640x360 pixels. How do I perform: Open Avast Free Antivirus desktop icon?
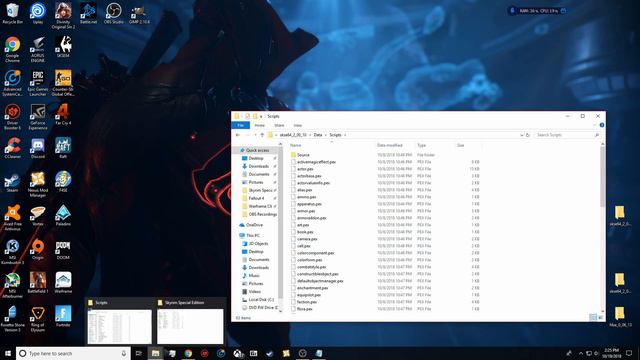click(13, 218)
